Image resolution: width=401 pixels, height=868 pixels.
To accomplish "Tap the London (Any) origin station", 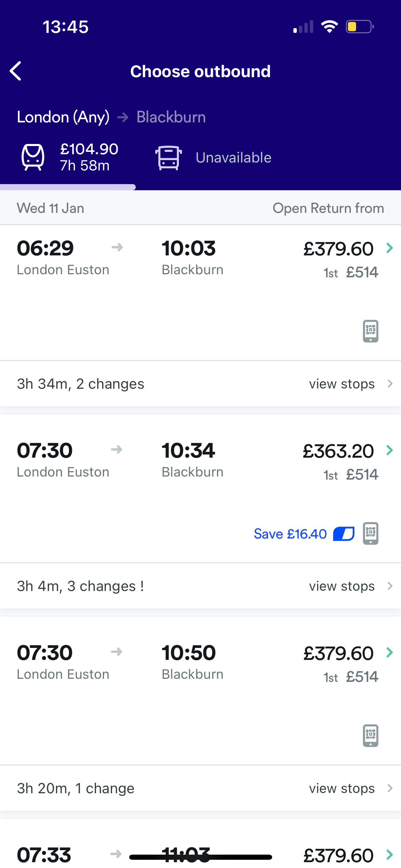I will coord(63,117).
